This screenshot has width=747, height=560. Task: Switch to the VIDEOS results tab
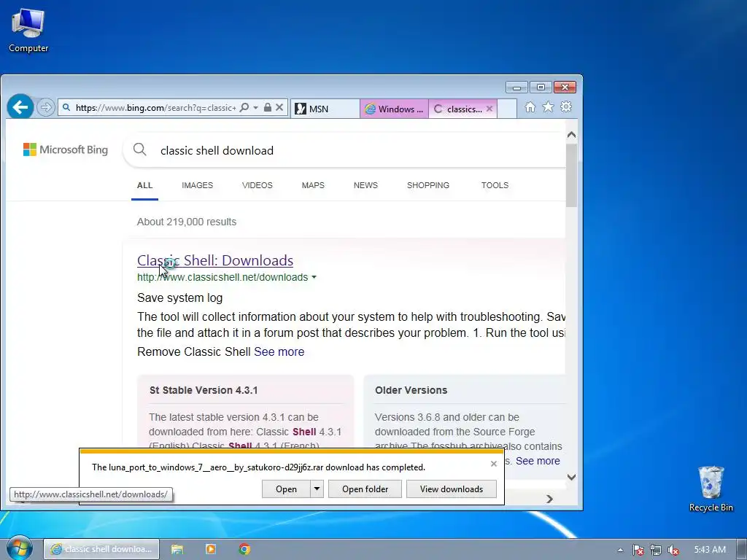pos(258,186)
